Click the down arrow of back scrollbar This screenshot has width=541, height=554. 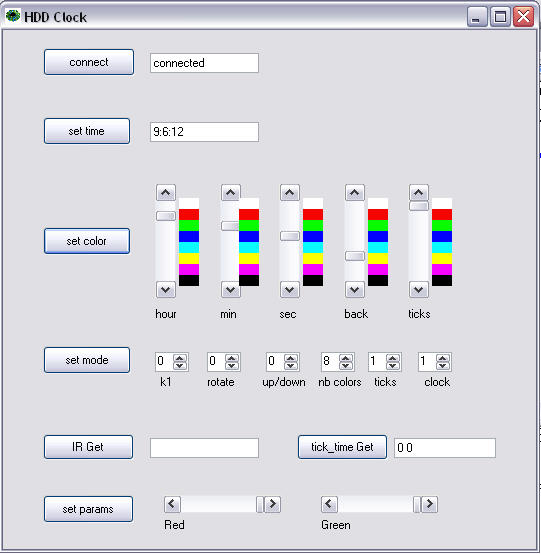click(355, 290)
